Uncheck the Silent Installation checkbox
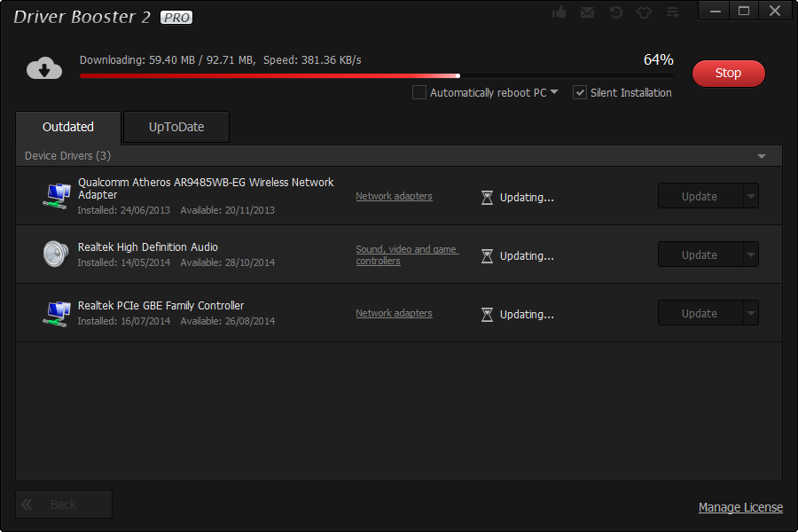 point(580,92)
